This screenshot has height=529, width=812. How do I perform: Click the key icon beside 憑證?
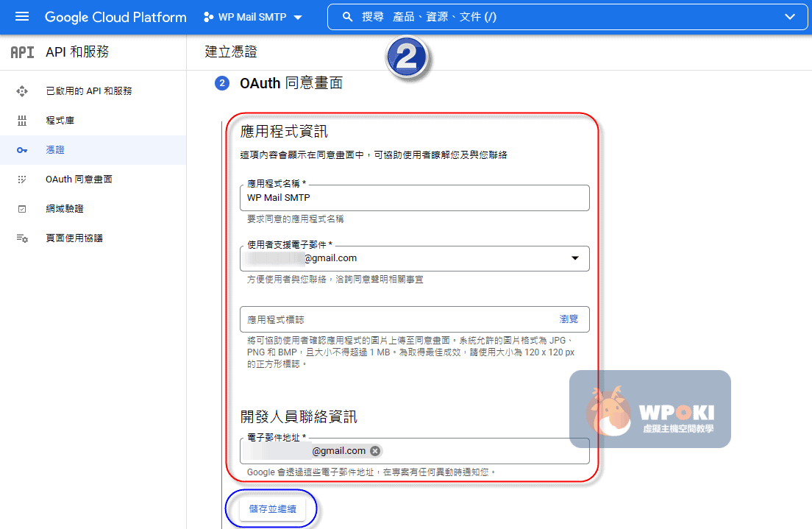pyautogui.click(x=22, y=150)
